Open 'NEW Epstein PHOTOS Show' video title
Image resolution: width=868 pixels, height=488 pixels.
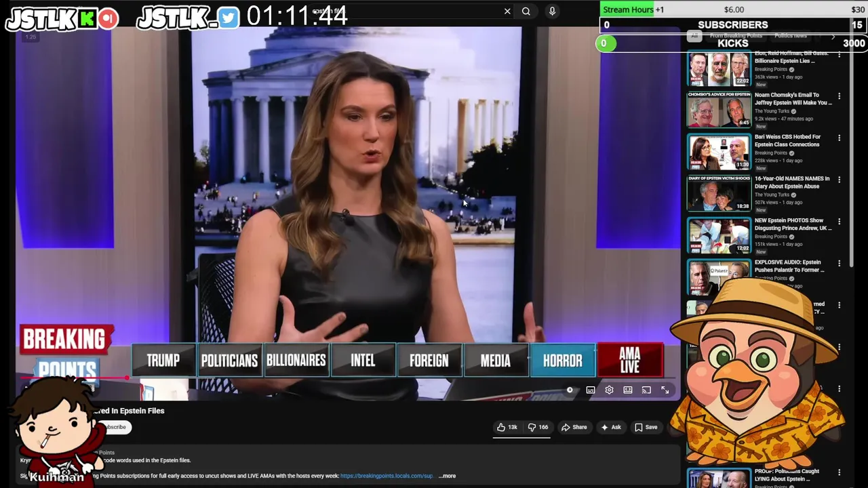(793, 224)
